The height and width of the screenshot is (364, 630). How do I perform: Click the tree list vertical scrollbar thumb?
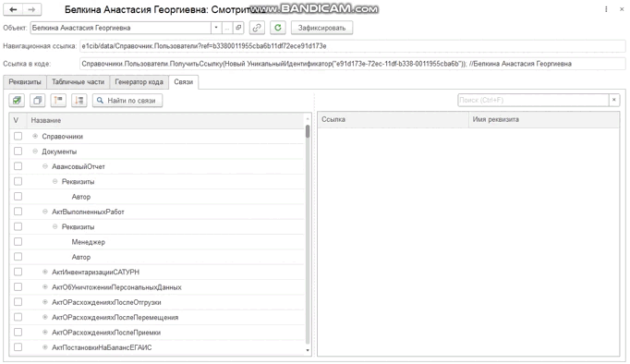(308, 131)
